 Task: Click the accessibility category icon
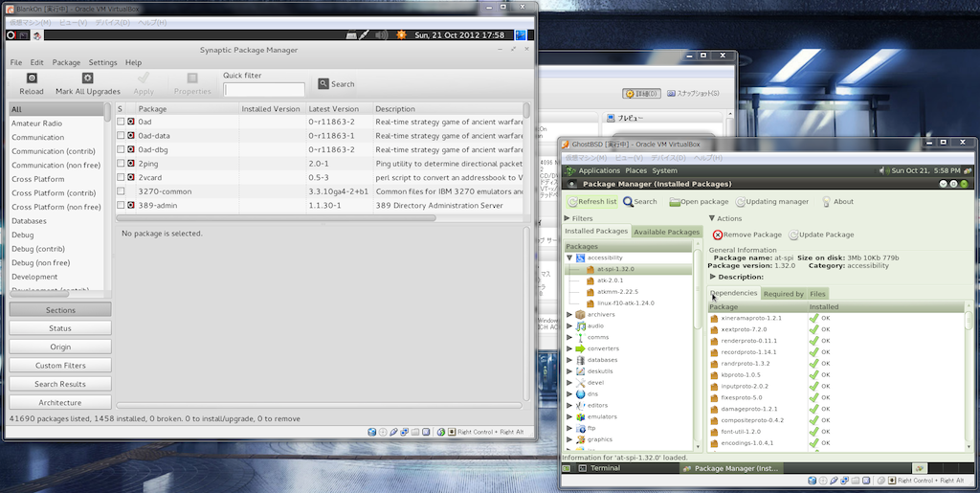pos(580,258)
